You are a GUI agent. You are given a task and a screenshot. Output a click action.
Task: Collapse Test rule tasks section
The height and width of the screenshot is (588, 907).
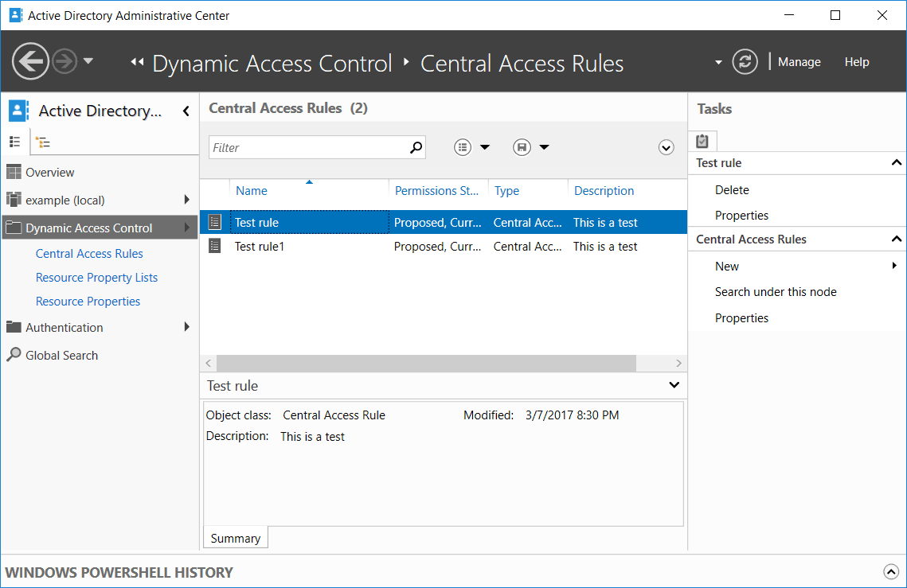pyautogui.click(x=896, y=163)
